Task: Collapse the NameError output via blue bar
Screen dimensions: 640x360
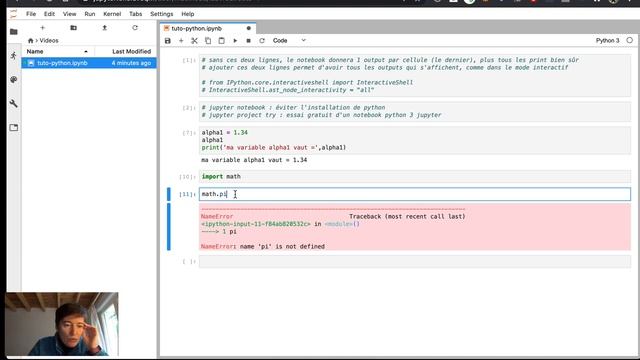Action: (x=169, y=227)
